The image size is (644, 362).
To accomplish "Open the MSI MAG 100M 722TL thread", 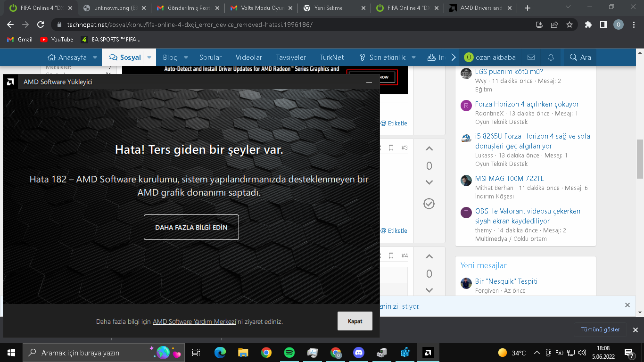I will [509, 179].
